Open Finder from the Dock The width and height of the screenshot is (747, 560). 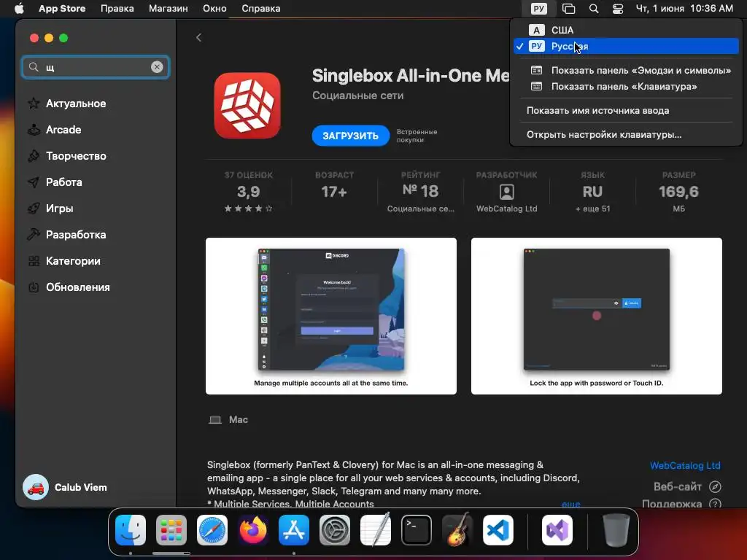[131, 530]
